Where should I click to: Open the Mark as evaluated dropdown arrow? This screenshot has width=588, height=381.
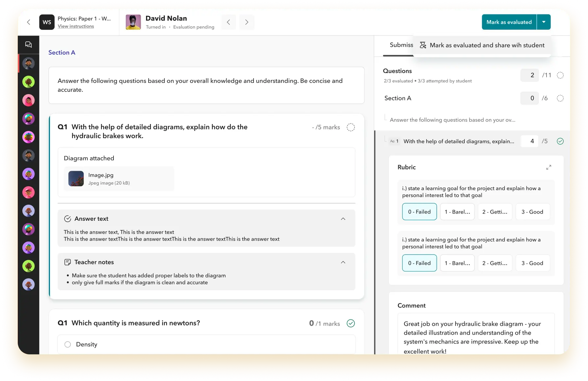tap(544, 22)
